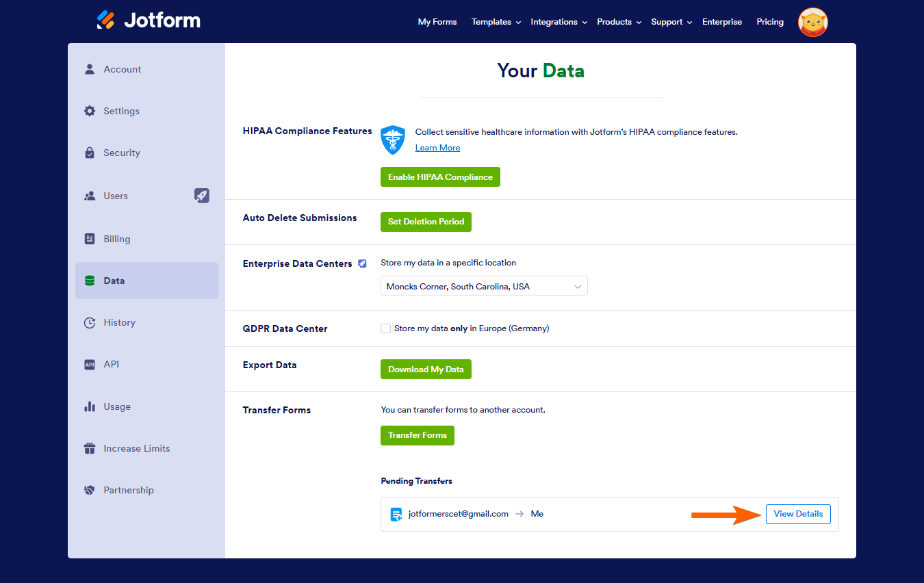
Task: Click the Pending Transfers heading
Action: point(416,481)
